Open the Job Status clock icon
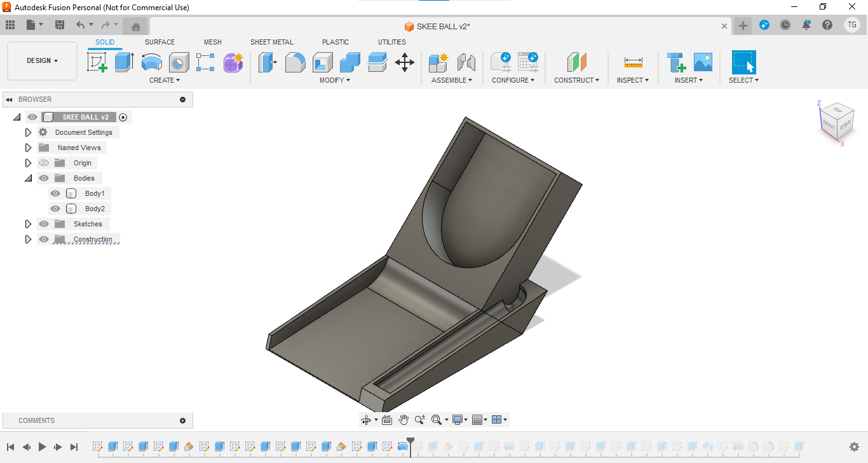868x463 pixels. [x=785, y=25]
